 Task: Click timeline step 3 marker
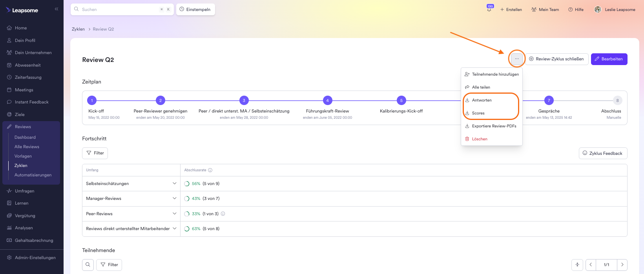(244, 100)
